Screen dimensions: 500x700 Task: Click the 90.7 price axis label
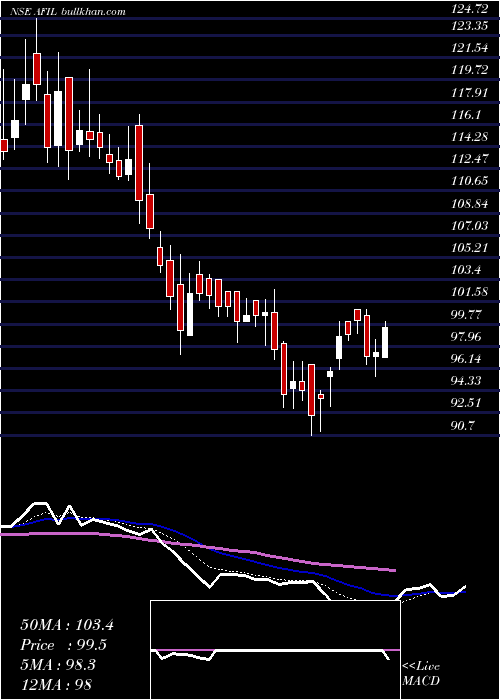point(464,426)
